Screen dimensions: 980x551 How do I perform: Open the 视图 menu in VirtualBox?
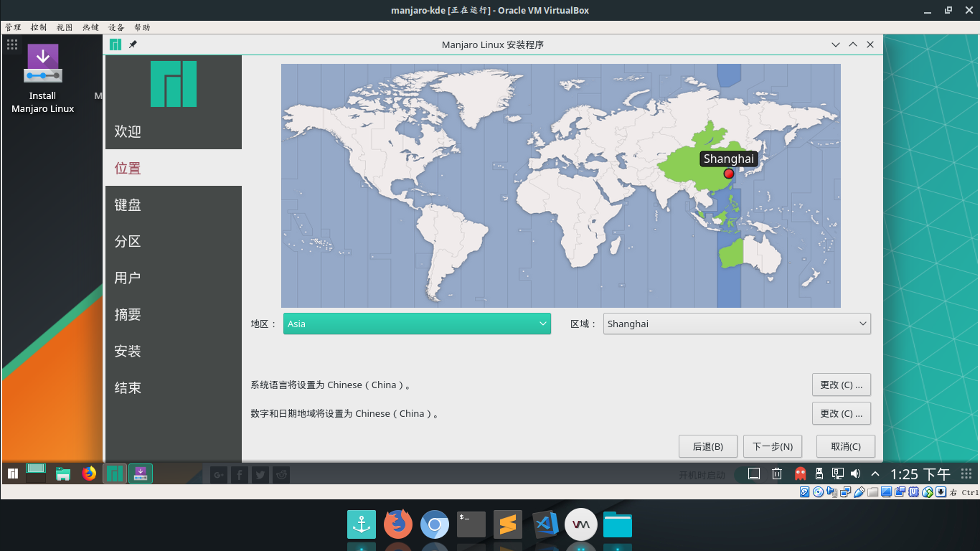click(65, 27)
